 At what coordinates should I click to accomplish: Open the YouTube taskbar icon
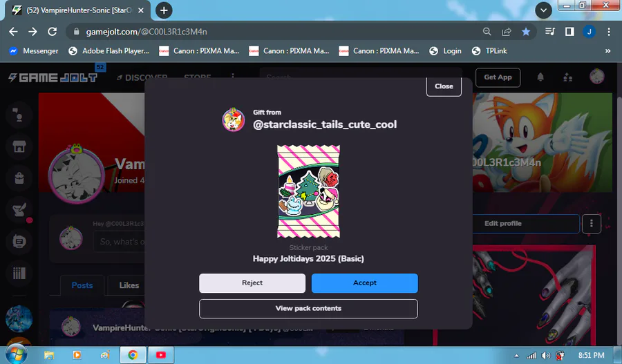[160, 355]
